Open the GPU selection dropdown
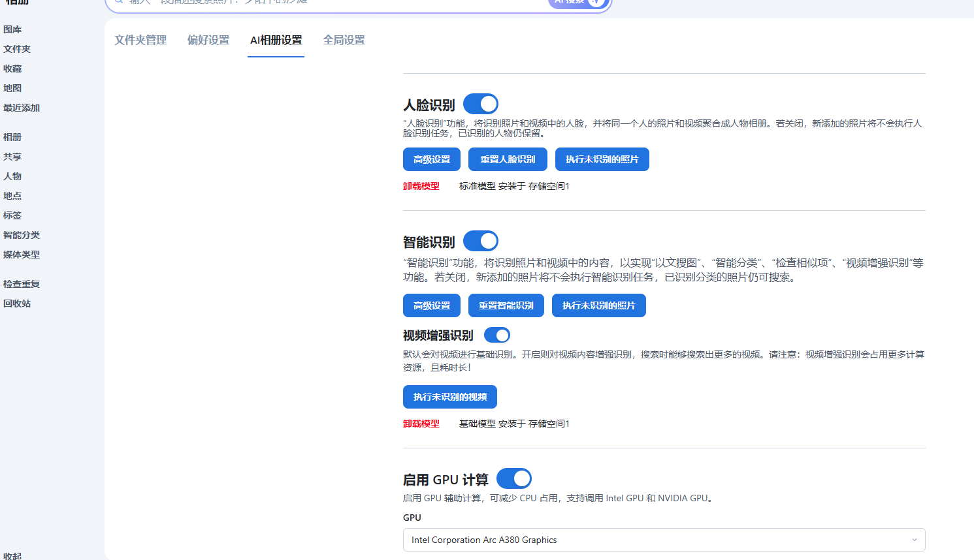 tap(664, 540)
